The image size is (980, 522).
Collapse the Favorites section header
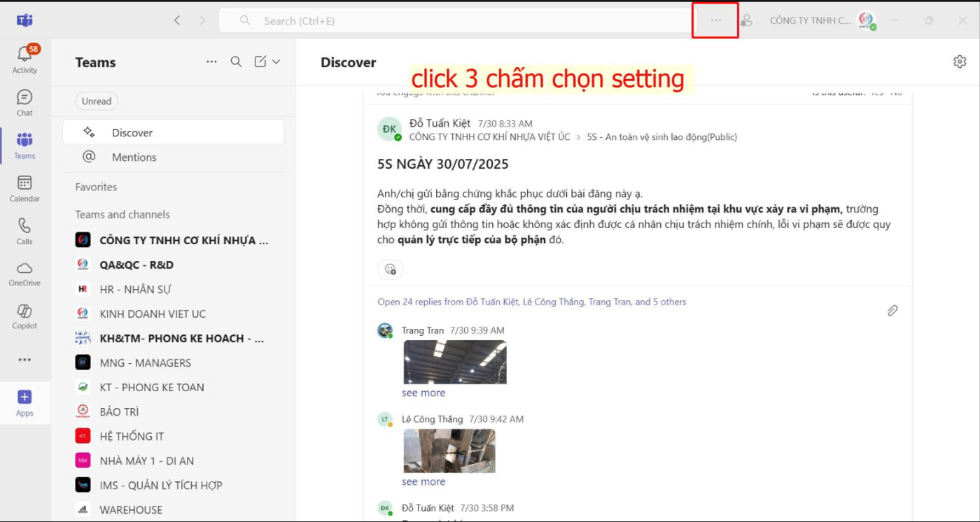click(97, 187)
